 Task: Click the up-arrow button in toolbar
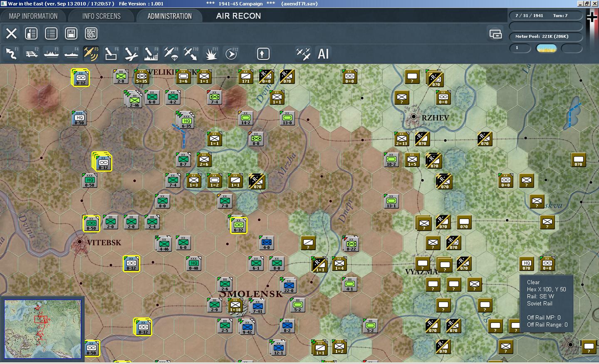coord(263,54)
